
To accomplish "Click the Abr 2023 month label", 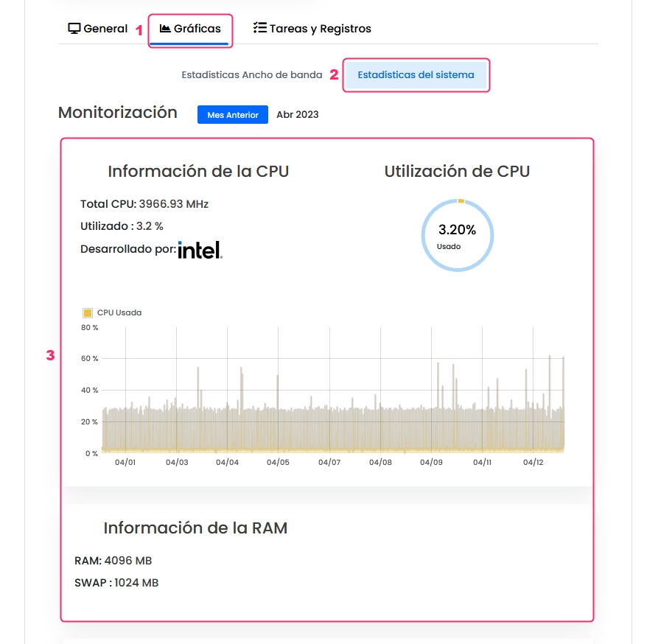I will 297,115.
